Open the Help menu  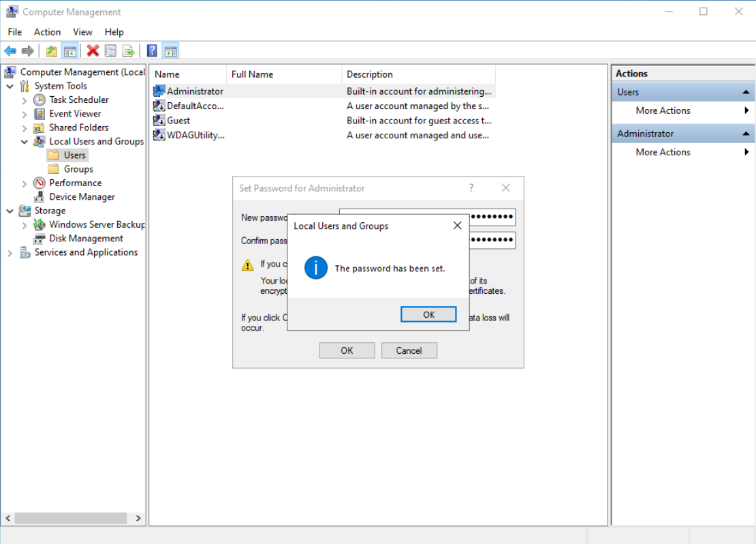[x=114, y=32]
